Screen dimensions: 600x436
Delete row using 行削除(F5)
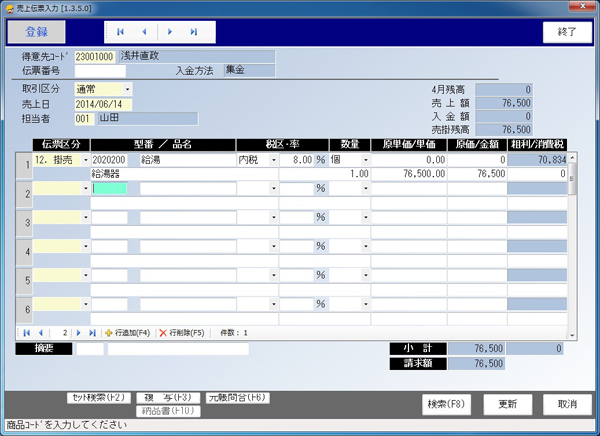tap(181, 332)
